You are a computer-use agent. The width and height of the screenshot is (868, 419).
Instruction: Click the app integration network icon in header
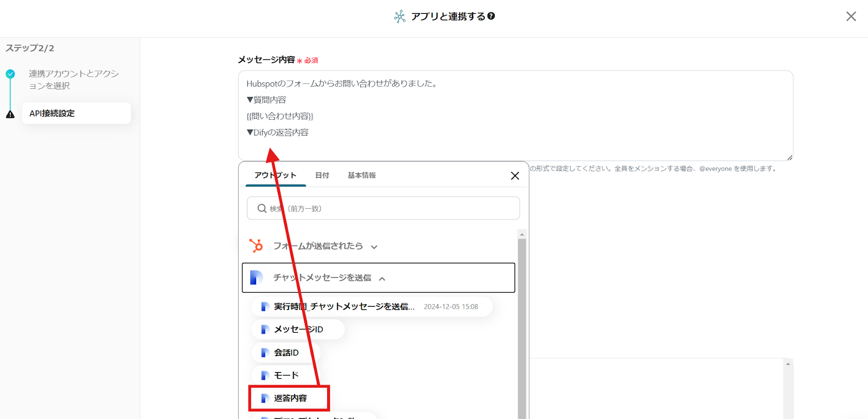point(400,17)
